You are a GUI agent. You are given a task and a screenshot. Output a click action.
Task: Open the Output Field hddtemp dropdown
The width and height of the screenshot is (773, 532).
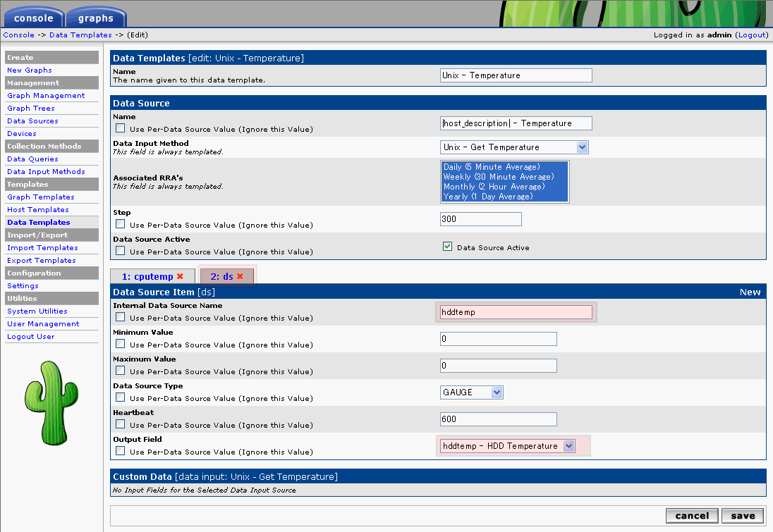[x=507, y=446]
